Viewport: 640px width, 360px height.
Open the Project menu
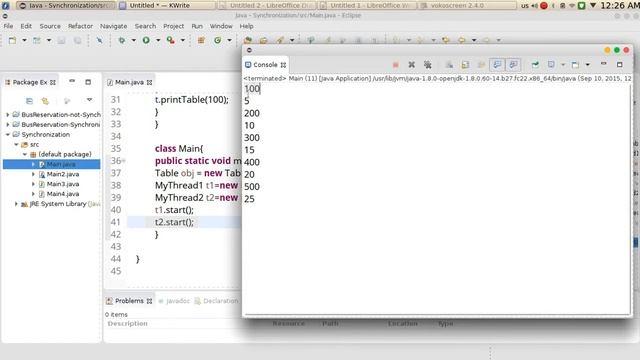tap(173, 26)
